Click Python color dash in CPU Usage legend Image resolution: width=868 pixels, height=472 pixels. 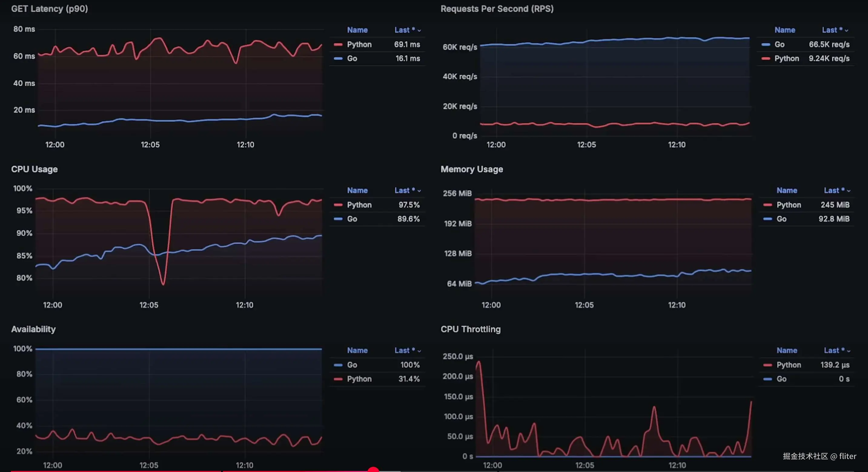click(x=338, y=205)
